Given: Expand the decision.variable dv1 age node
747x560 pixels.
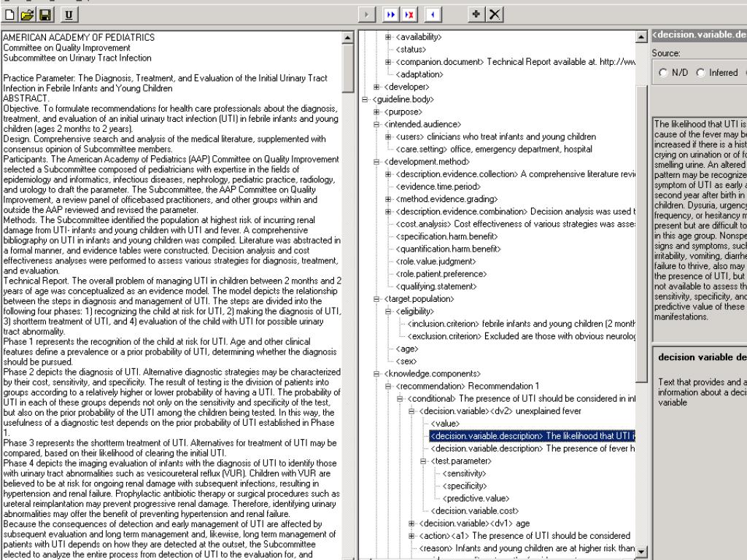Looking at the screenshot, I should (411, 524).
